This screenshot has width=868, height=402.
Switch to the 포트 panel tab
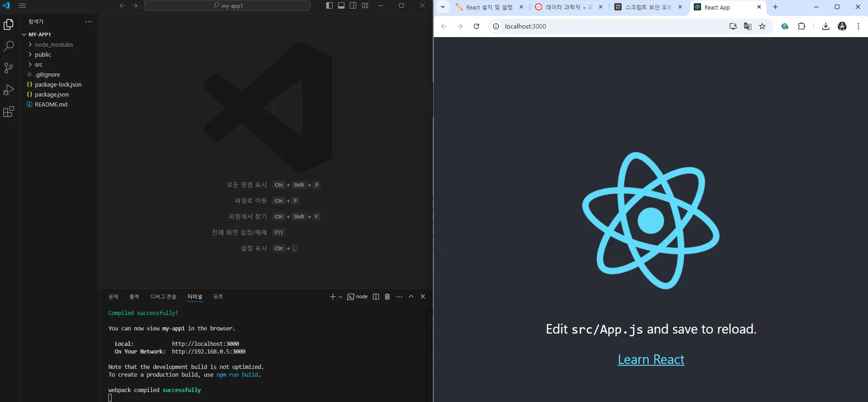218,296
